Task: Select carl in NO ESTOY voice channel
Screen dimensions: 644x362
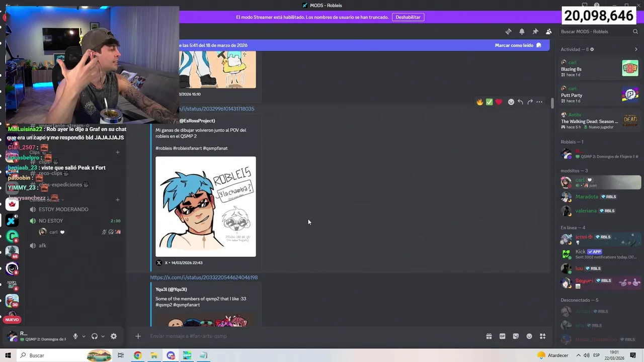Action: 79,232
